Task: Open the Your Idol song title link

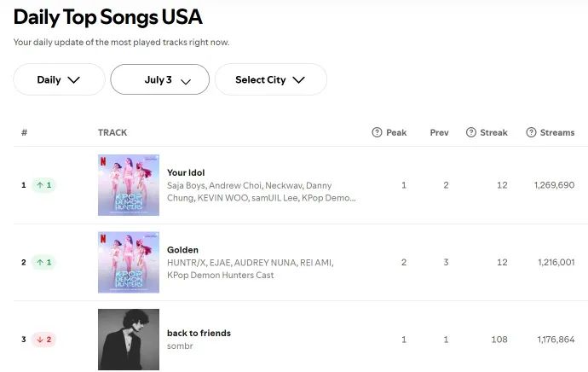Action: click(186, 172)
